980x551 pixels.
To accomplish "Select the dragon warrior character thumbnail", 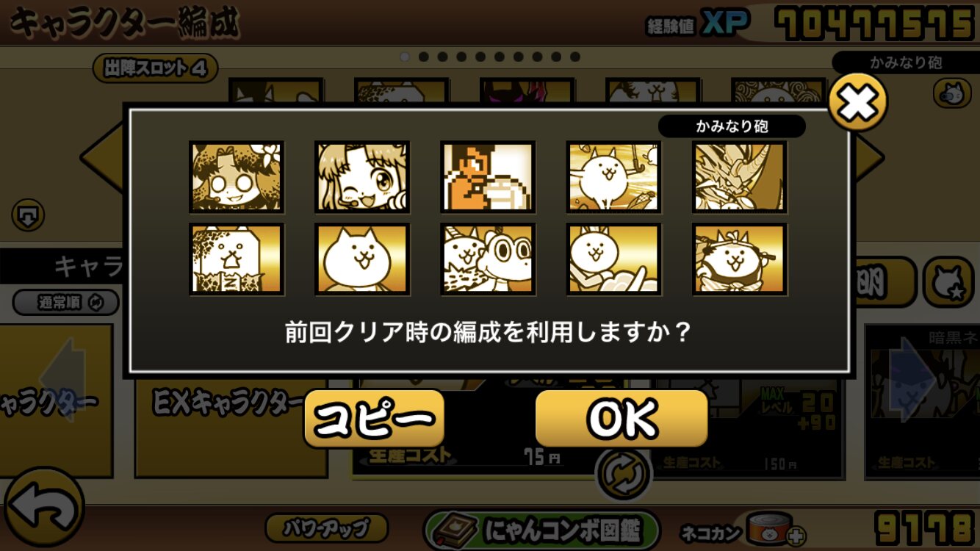I will (740, 177).
